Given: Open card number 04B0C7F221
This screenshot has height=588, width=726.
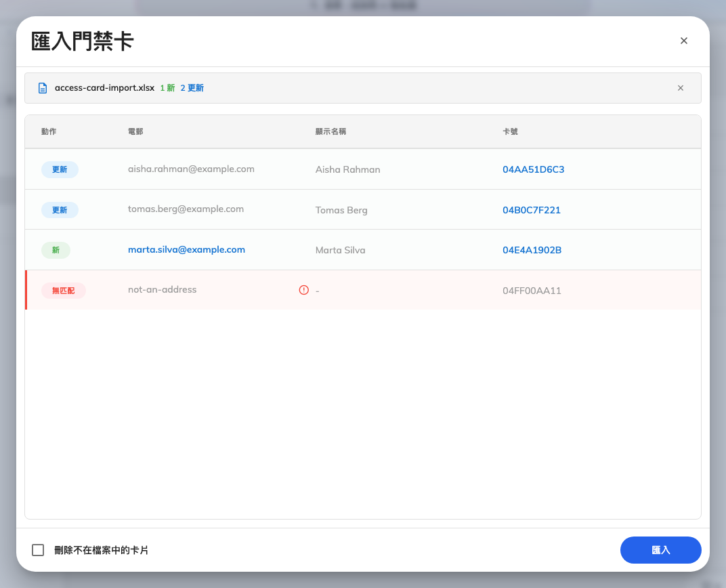Looking at the screenshot, I should pos(532,210).
